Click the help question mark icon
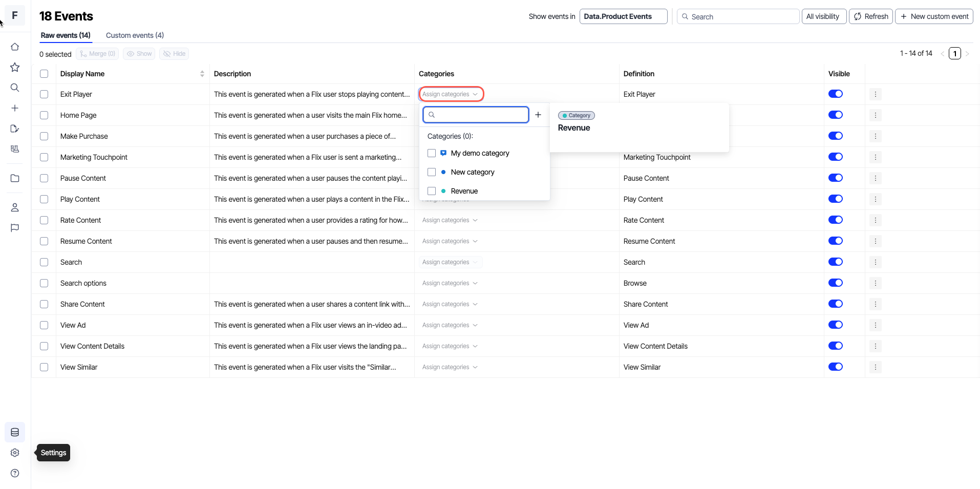The height and width of the screenshot is (489, 980). click(15, 473)
